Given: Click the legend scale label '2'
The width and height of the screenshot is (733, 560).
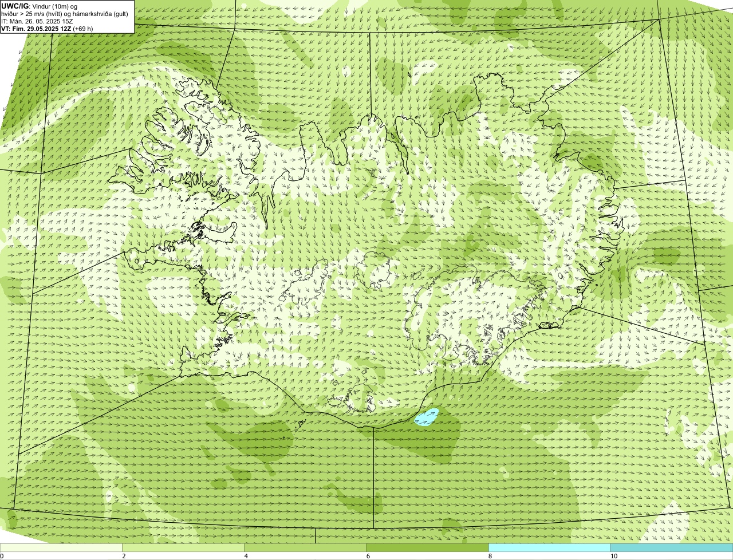Looking at the screenshot, I should [x=124, y=556].
